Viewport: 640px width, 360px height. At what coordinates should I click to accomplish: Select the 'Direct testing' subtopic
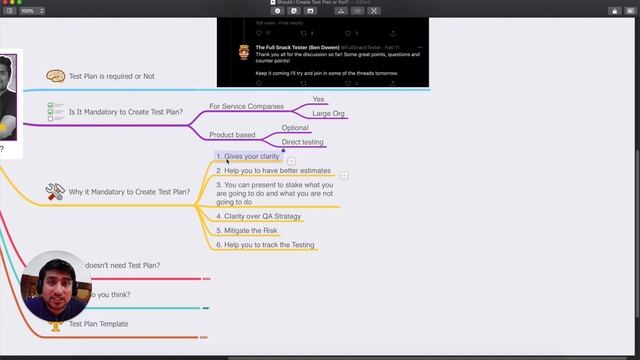[302, 142]
